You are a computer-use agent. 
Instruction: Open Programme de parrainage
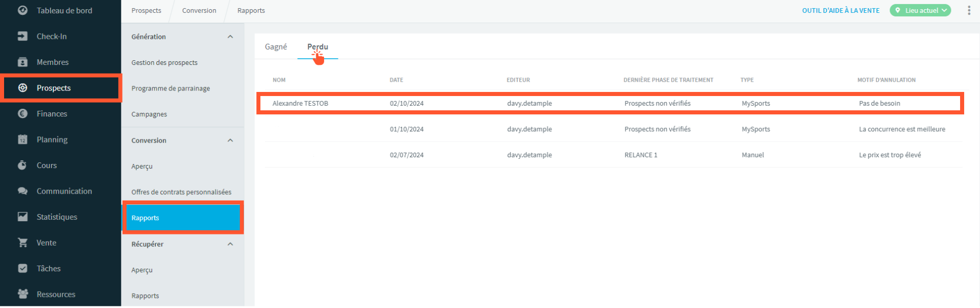(x=170, y=88)
